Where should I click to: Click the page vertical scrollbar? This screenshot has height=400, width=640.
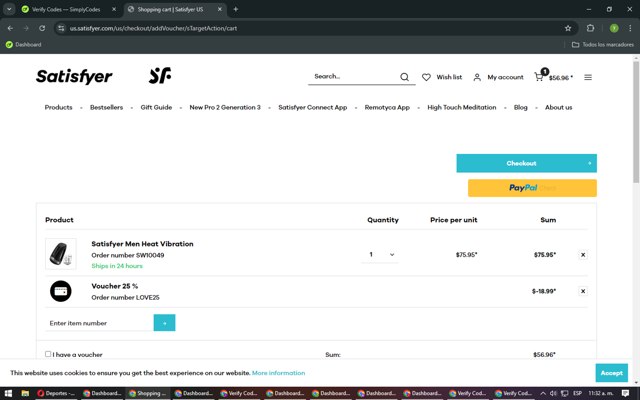tap(636, 122)
